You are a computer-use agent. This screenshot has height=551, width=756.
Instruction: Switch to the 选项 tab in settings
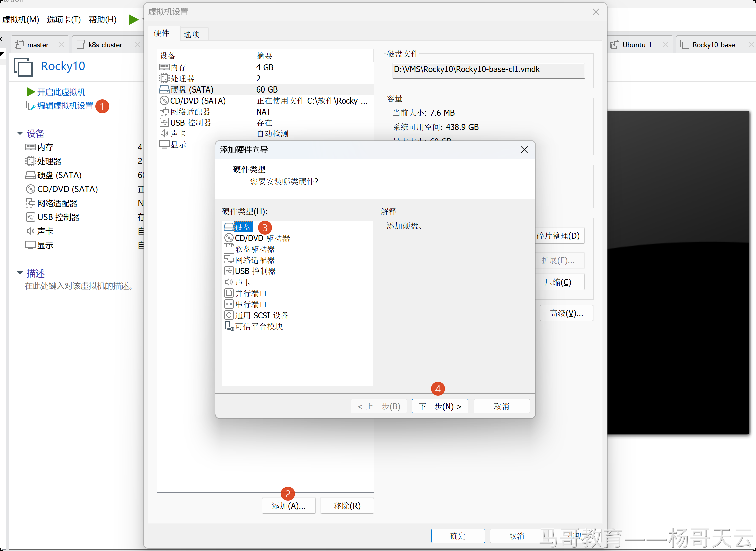(191, 34)
